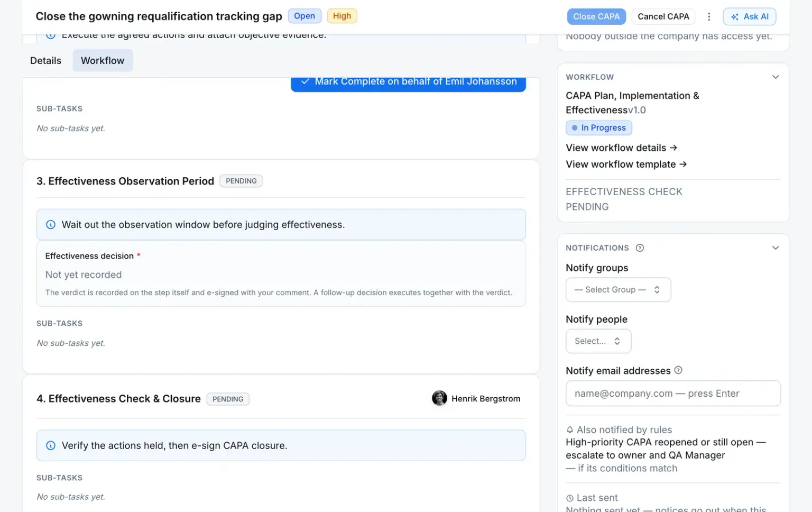The width and height of the screenshot is (812, 512).
Task: Open the Notify people Select dropdown
Action: (x=598, y=341)
